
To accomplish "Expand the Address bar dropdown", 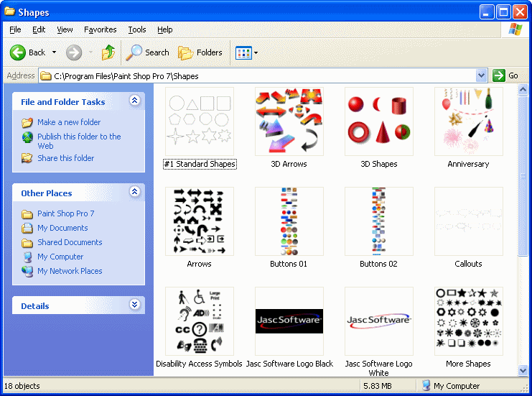I will coord(481,75).
